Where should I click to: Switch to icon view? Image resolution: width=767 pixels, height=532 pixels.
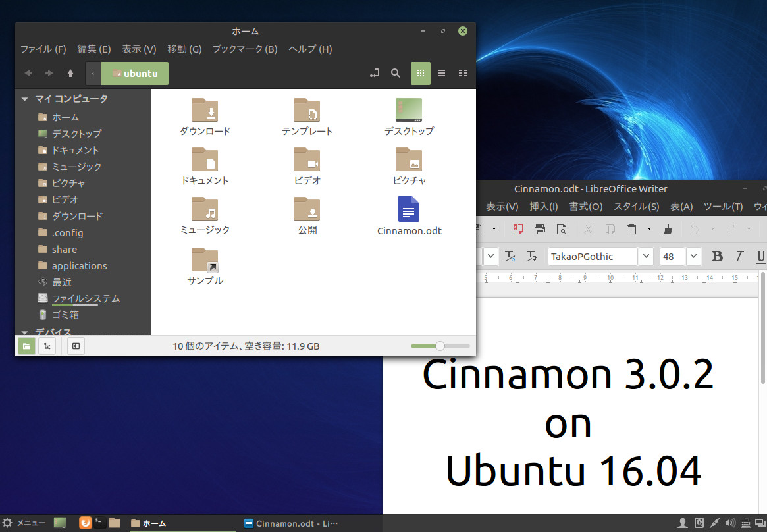click(x=420, y=73)
